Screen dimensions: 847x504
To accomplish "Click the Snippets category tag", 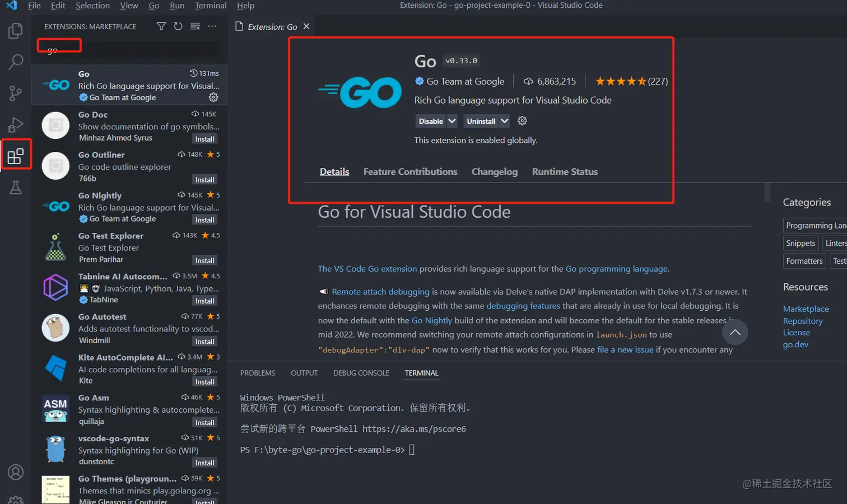I will [801, 243].
